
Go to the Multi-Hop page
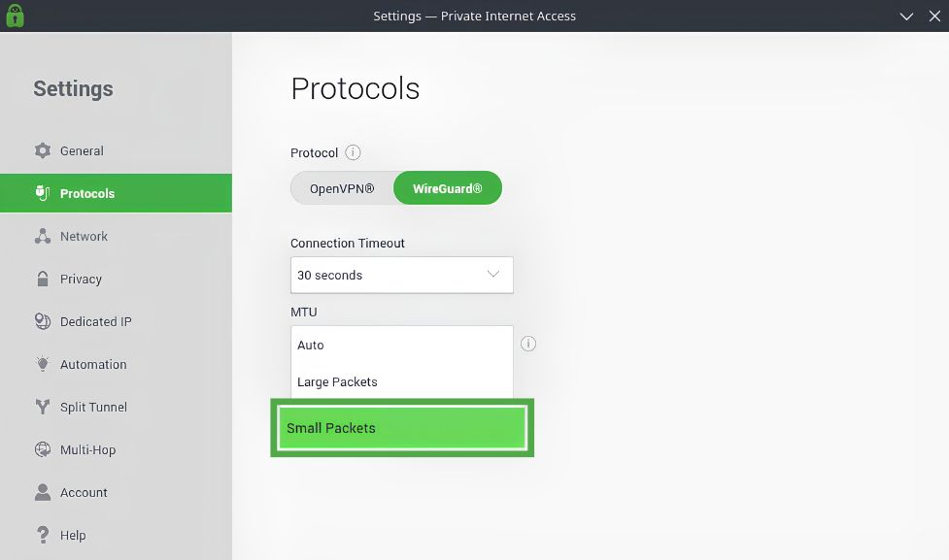116,450
